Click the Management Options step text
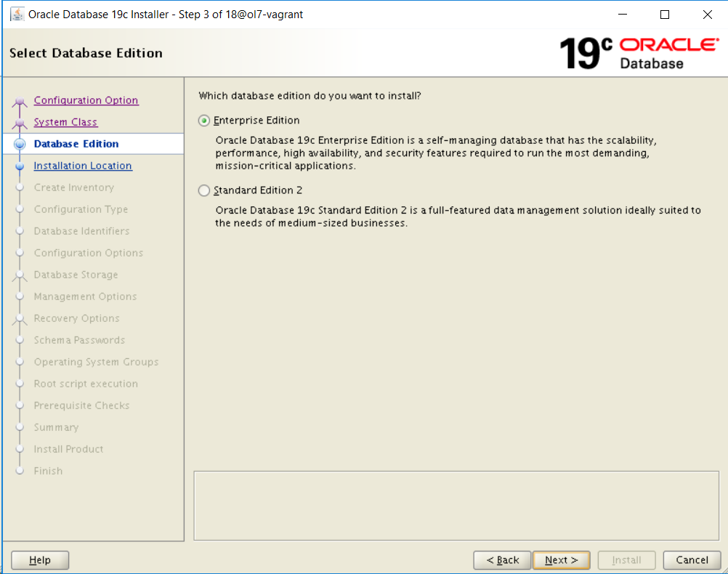 [86, 296]
